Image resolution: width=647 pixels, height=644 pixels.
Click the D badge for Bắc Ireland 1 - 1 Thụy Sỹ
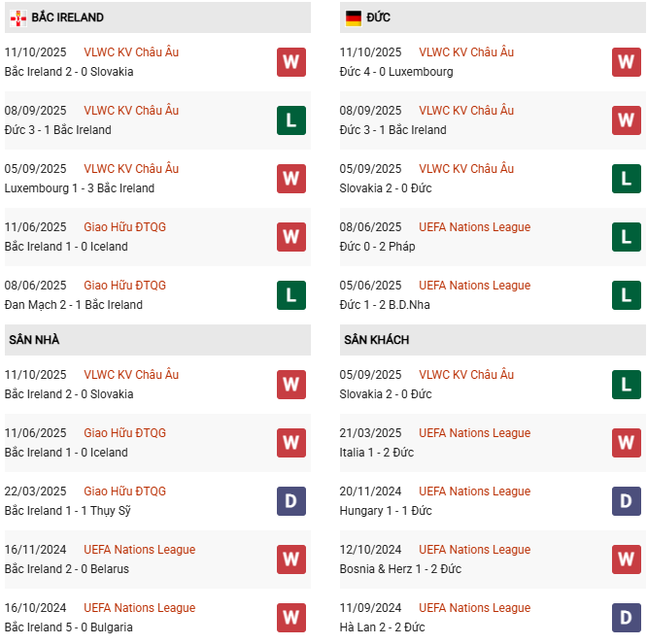[x=290, y=501]
